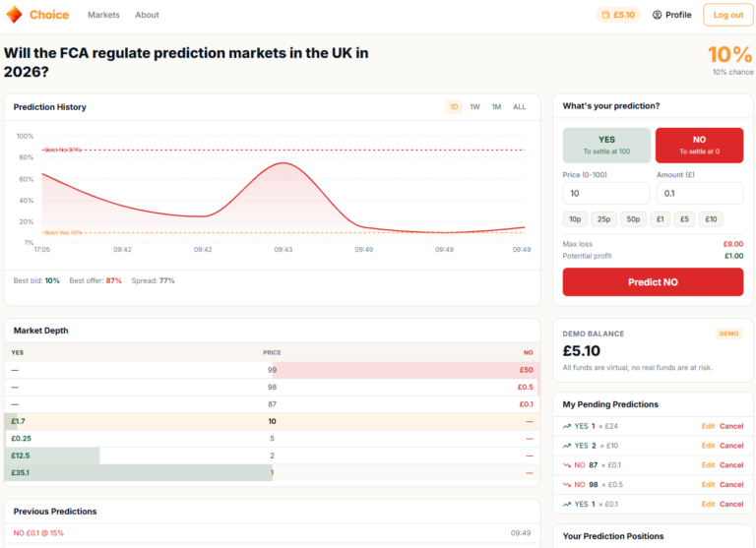The height and width of the screenshot is (548, 756).
Task: Cancel the NO 87 × £0.1 pending prediction
Action: [x=731, y=465]
